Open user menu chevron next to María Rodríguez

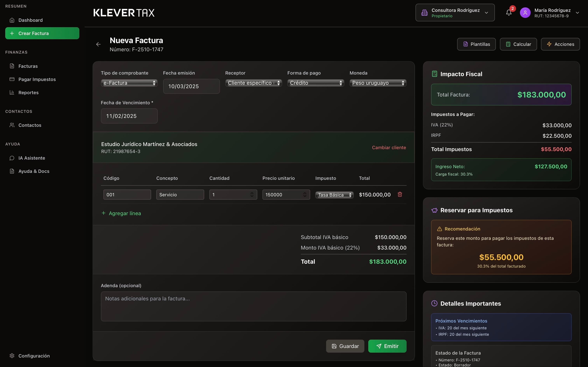(577, 13)
